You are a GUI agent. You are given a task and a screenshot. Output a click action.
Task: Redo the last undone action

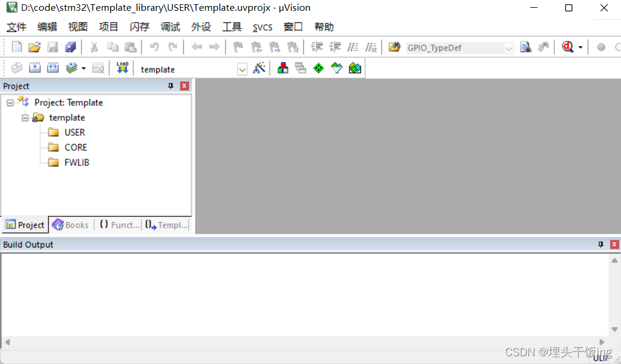point(173,47)
